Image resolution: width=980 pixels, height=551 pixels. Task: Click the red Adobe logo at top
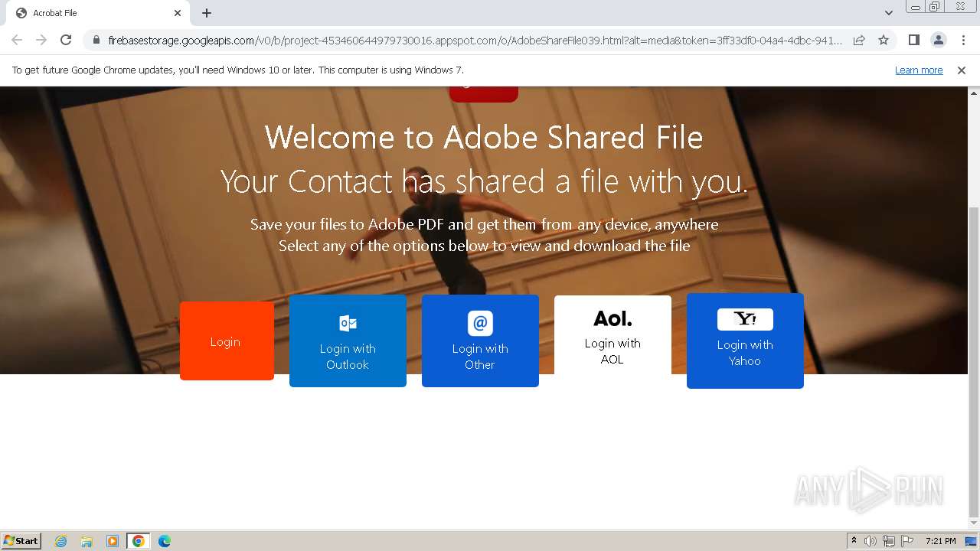tap(484, 94)
